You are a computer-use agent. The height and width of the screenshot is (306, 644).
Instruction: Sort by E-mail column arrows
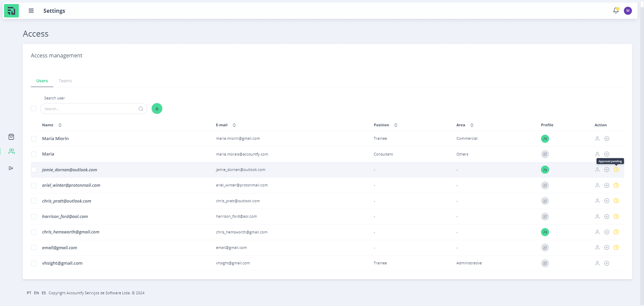(234, 125)
